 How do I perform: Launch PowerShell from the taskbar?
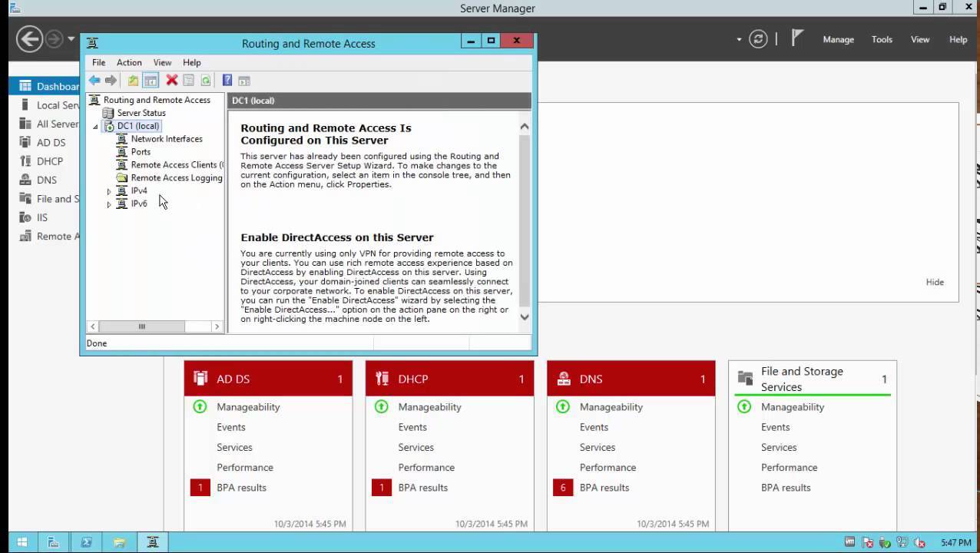point(86,542)
